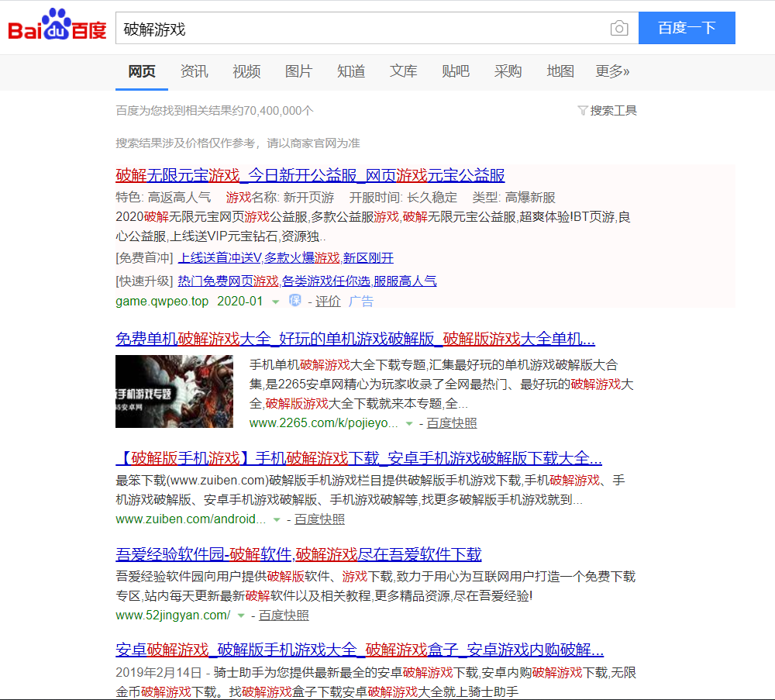Open 百度快照 for the www.zuiben.com result

pos(319,519)
